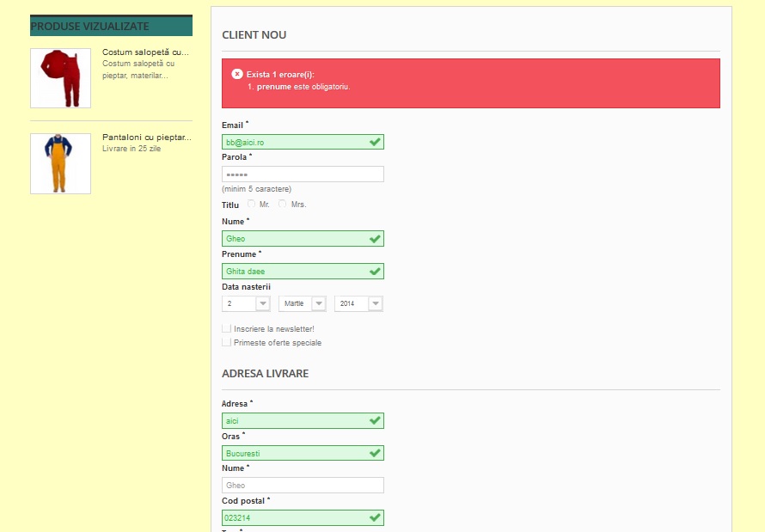
Task: Click the green checkmark in Email field
Action: 375,142
